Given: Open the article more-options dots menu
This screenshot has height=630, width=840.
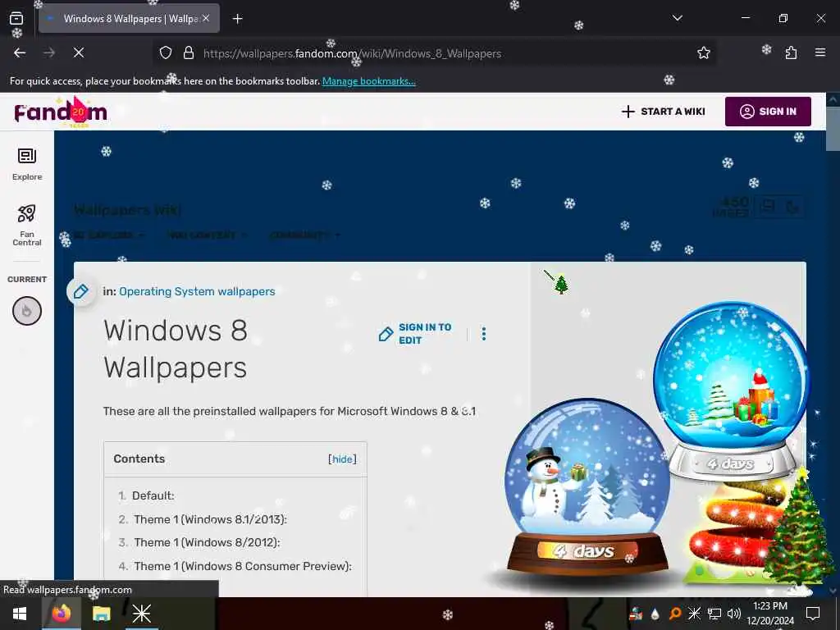Looking at the screenshot, I should (x=484, y=334).
